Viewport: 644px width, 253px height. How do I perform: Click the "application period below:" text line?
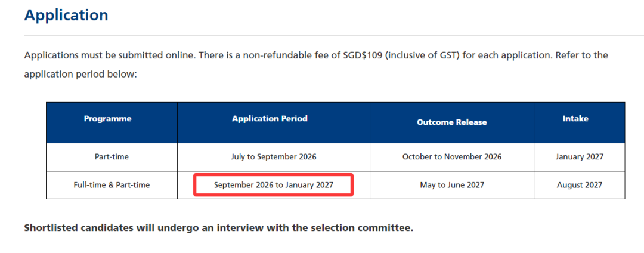point(80,75)
